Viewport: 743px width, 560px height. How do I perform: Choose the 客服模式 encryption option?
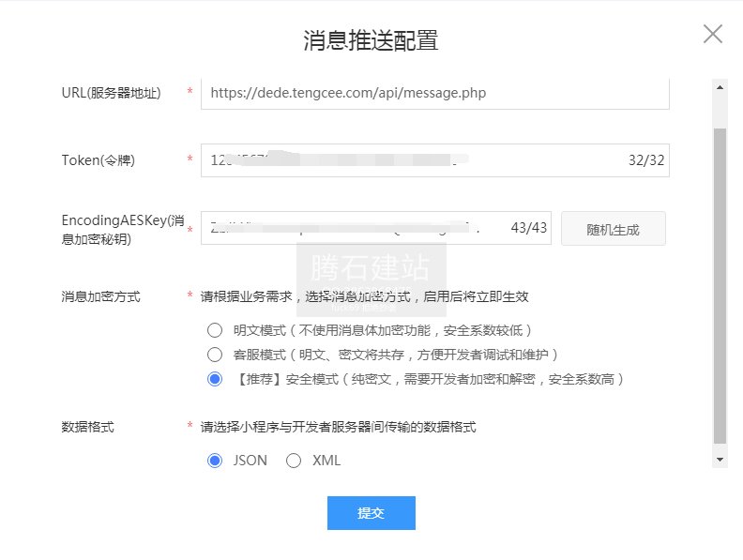(215, 355)
